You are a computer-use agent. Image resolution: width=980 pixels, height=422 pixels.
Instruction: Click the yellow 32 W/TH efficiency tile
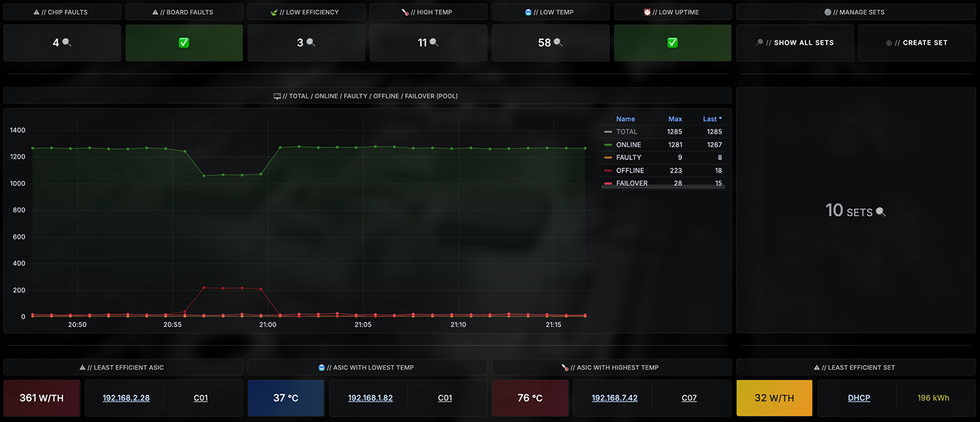click(774, 398)
